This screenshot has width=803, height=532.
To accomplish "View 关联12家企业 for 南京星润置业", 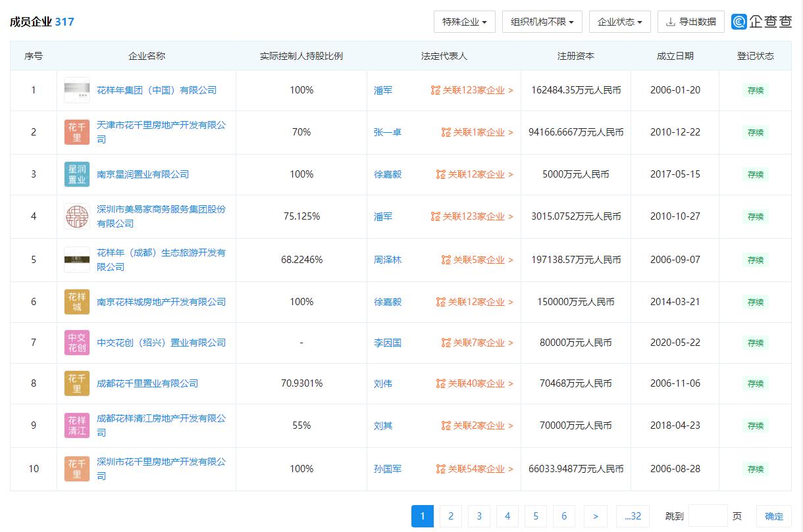I will 475,174.
